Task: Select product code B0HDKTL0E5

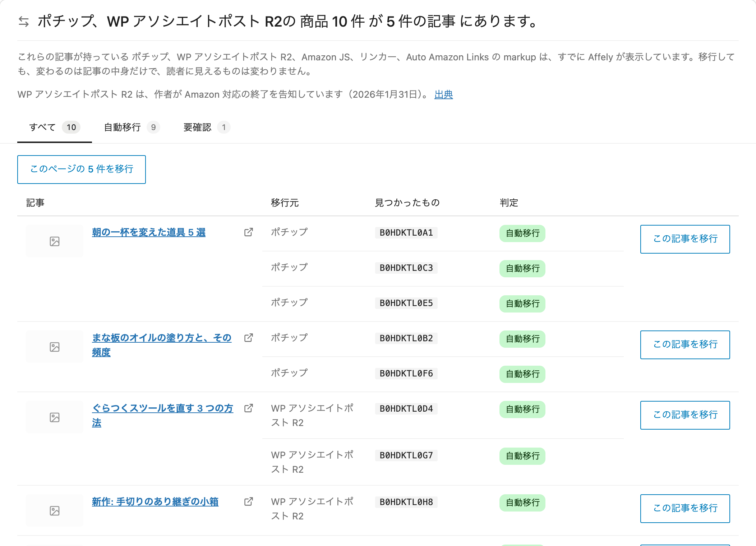Action: [x=406, y=303]
